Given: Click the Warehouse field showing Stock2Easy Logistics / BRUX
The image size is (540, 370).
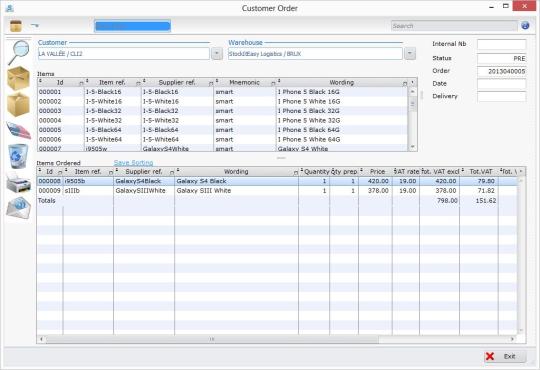Looking at the screenshot, I should pos(315,54).
